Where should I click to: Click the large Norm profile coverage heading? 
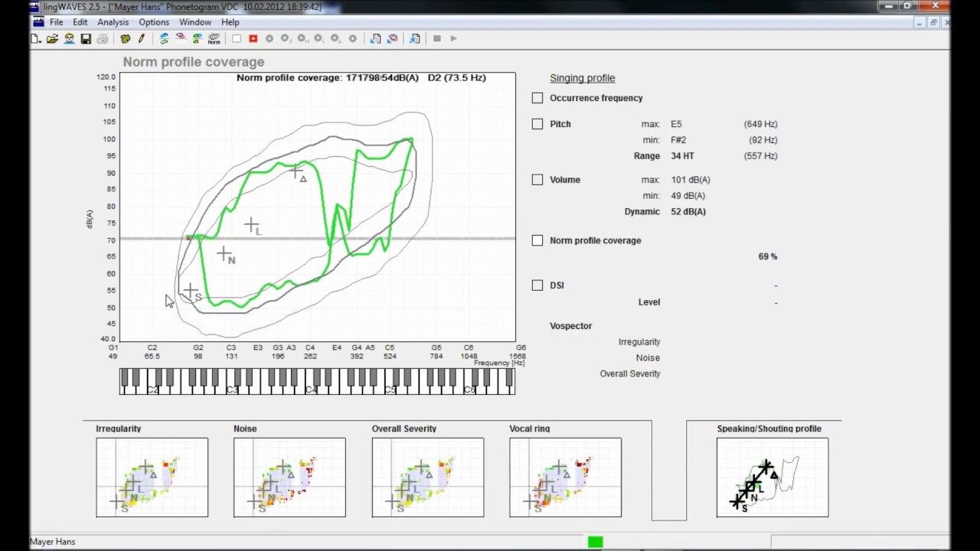coord(194,62)
